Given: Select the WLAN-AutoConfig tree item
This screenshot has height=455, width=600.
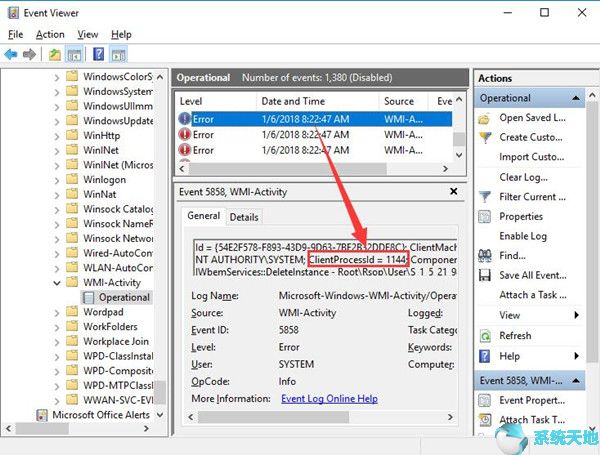Looking at the screenshot, I should click(x=118, y=267).
